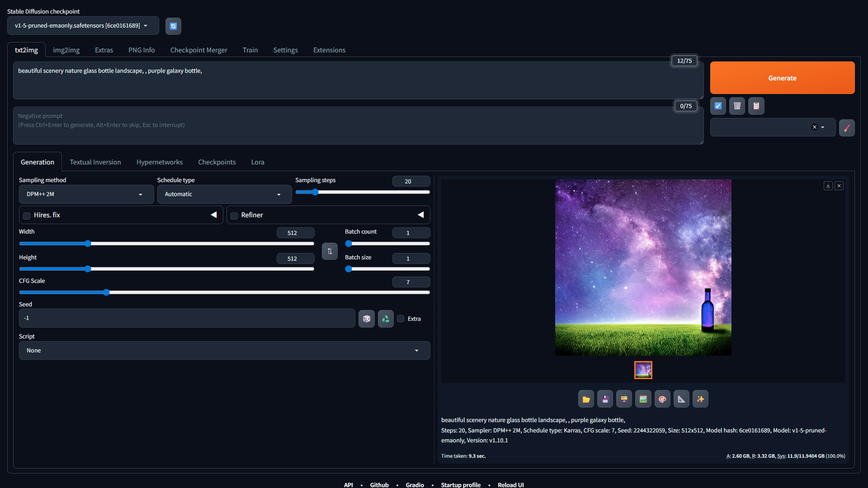868x488 pixels.
Task: Open images output folder icon
Action: point(586,399)
